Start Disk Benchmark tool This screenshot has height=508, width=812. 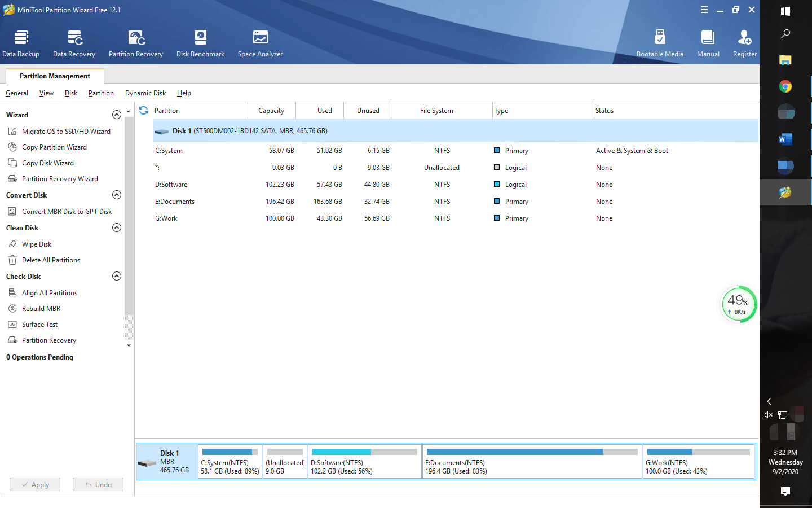[200, 44]
